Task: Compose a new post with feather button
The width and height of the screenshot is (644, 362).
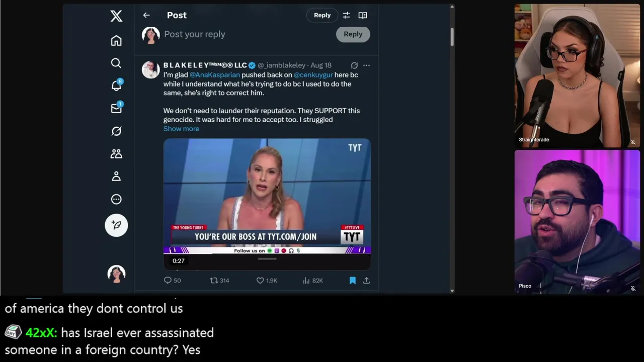Action: [116, 225]
